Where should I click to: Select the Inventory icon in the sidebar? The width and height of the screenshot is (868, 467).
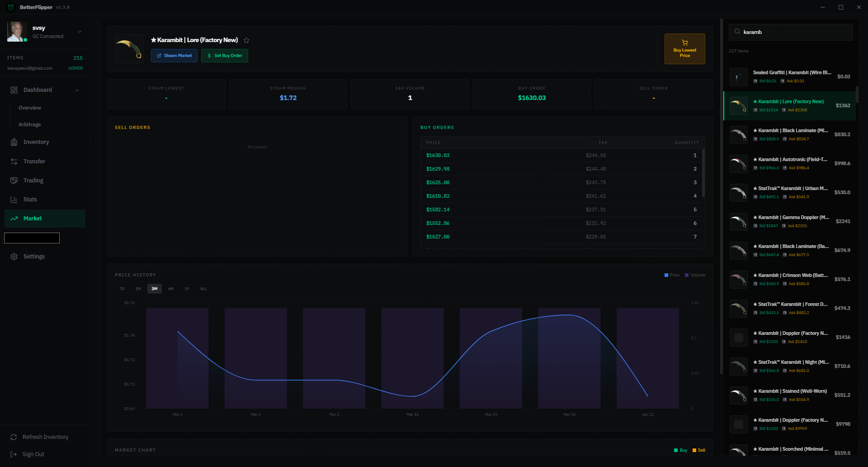pyautogui.click(x=14, y=142)
